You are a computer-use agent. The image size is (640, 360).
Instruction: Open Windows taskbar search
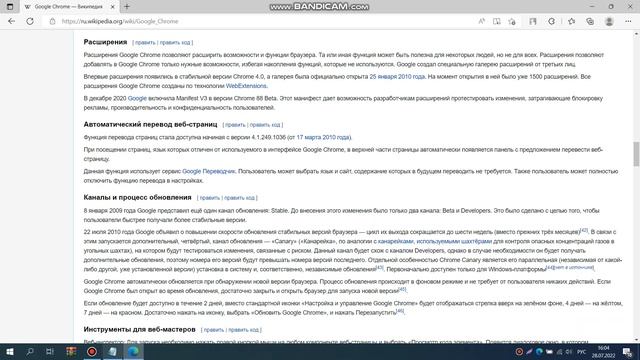click(x=30, y=351)
